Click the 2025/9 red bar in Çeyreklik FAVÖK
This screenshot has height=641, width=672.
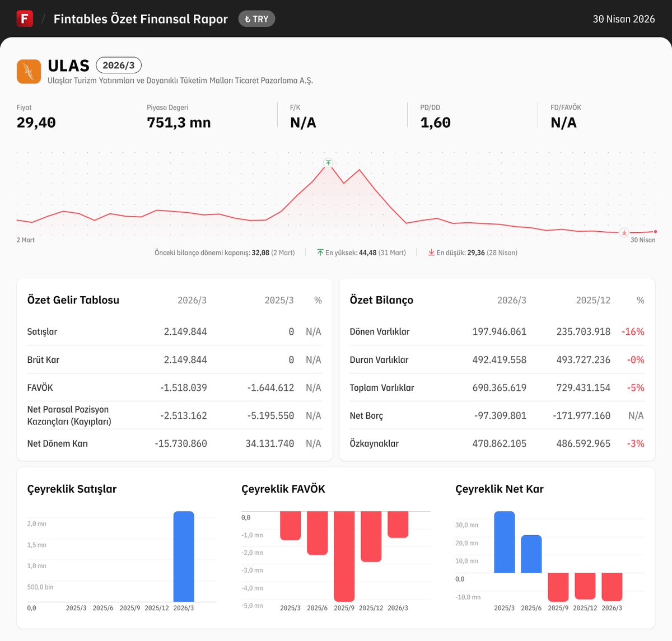[x=344, y=556]
